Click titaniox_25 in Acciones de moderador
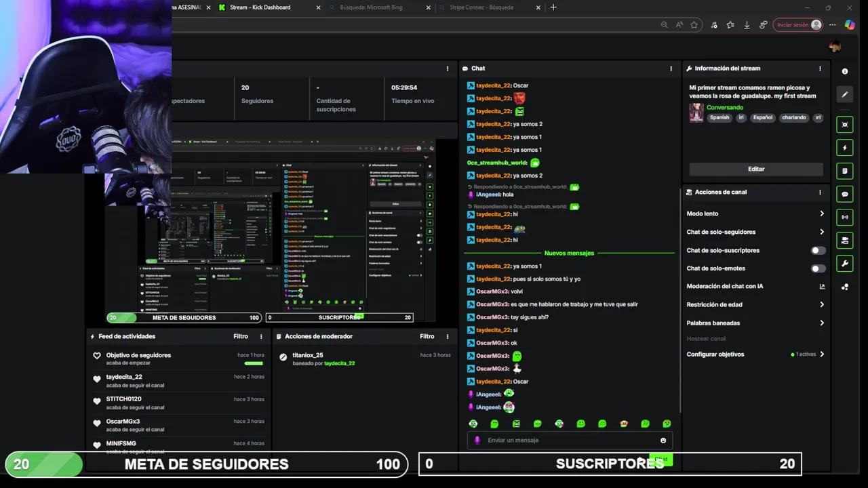This screenshot has width=868, height=488. click(308, 355)
